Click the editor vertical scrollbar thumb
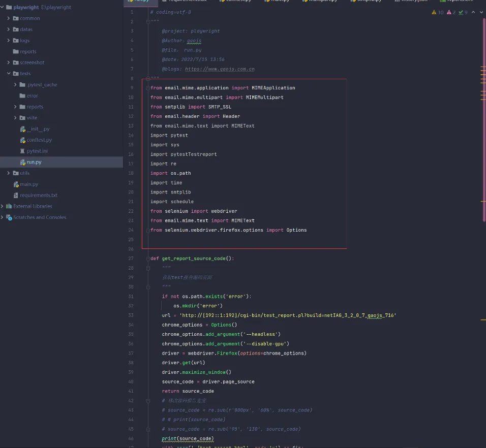 484,120
